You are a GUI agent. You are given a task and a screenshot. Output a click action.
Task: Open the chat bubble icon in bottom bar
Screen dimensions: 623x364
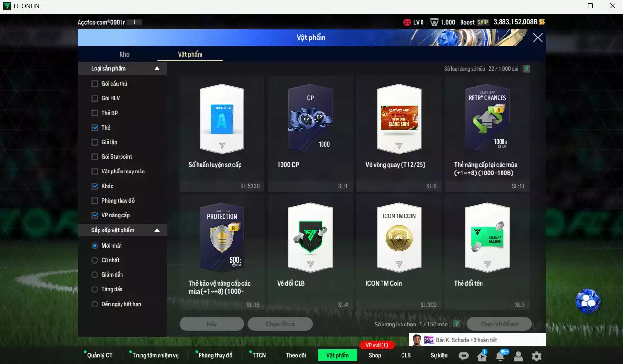463,356
